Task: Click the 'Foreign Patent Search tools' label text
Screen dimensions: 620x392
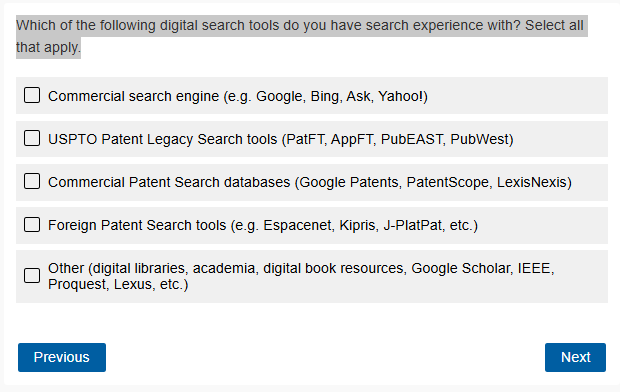Action: coord(263,225)
